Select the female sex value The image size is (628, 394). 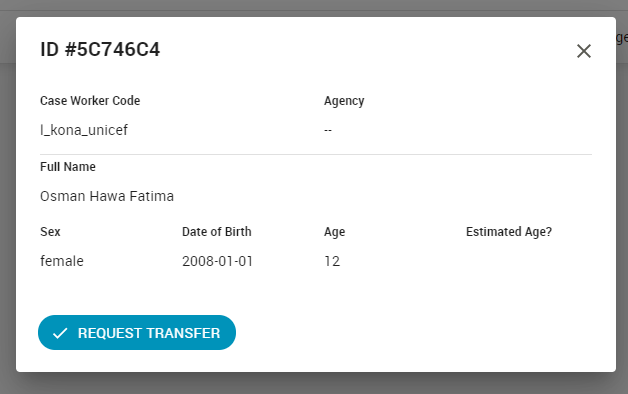[62, 261]
